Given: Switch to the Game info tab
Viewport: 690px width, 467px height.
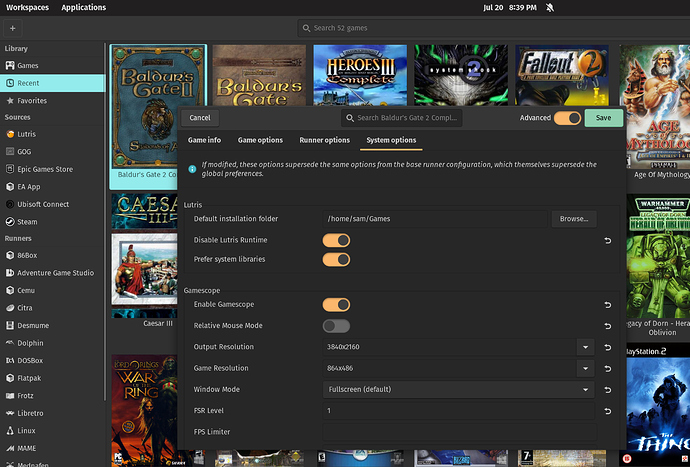Looking at the screenshot, I should [204, 140].
